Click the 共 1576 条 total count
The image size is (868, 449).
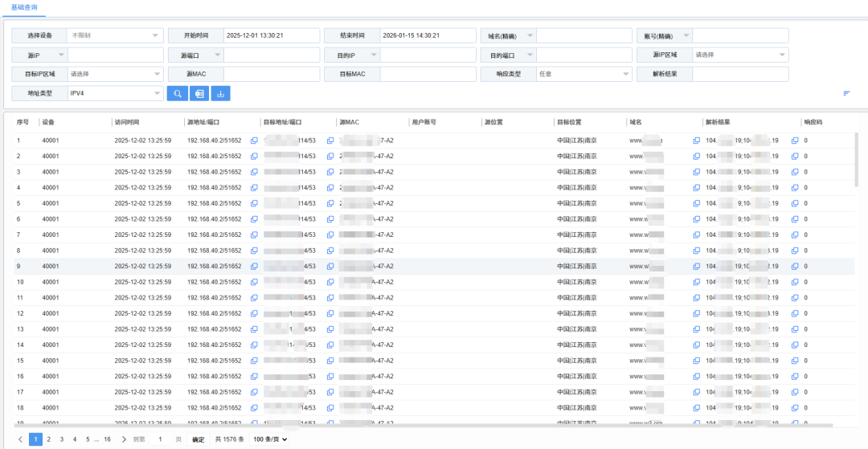229,439
